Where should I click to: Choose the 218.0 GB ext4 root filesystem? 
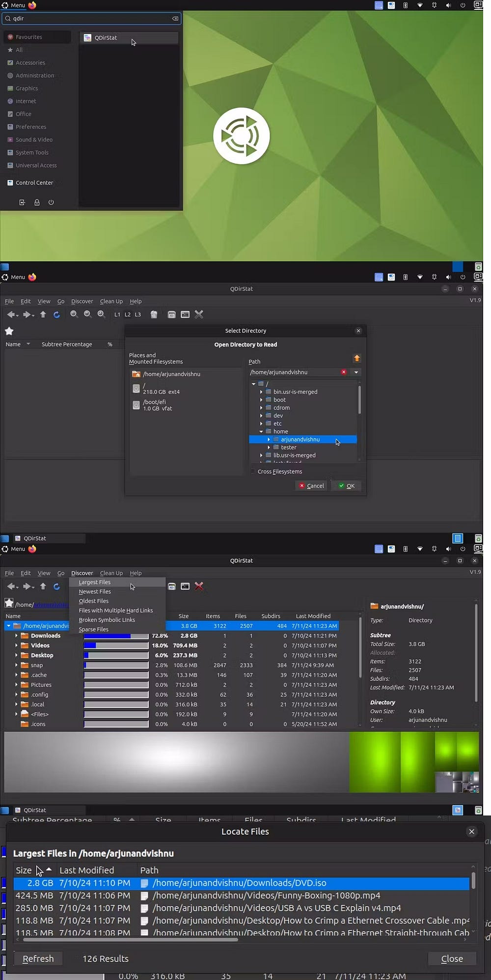point(156,389)
